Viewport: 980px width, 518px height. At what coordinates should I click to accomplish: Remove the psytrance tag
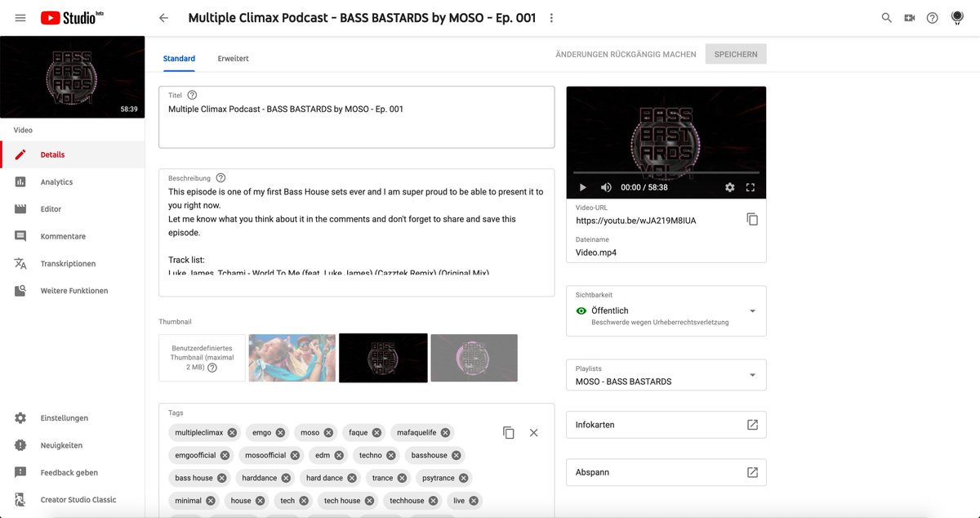(463, 478)
